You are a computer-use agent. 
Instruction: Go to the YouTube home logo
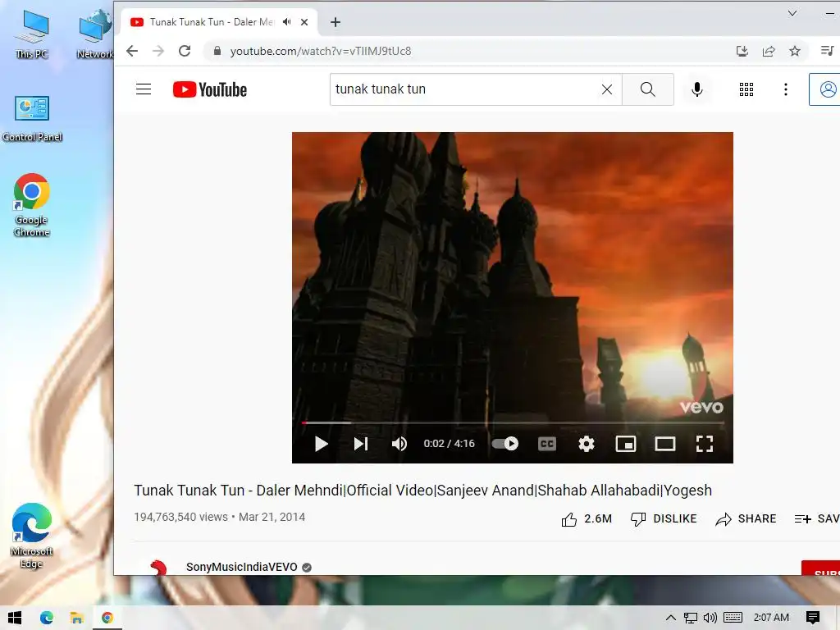[x=209, y=89]
